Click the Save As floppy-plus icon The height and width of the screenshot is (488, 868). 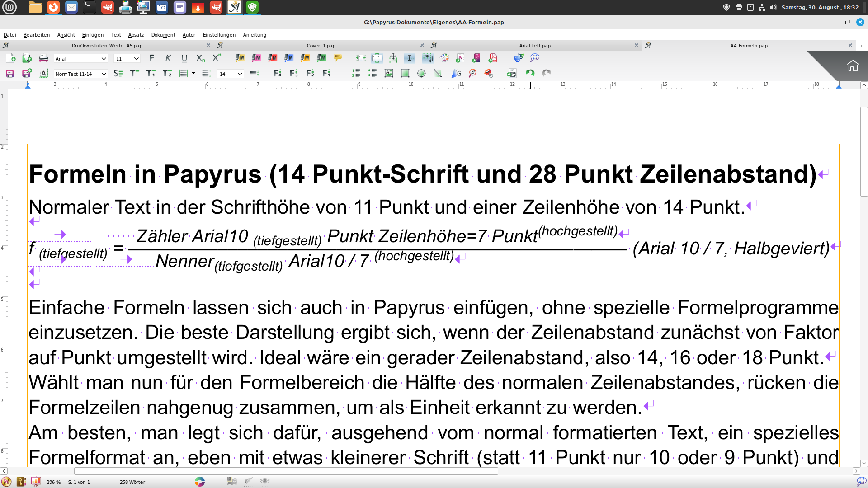tap(27, 73)
